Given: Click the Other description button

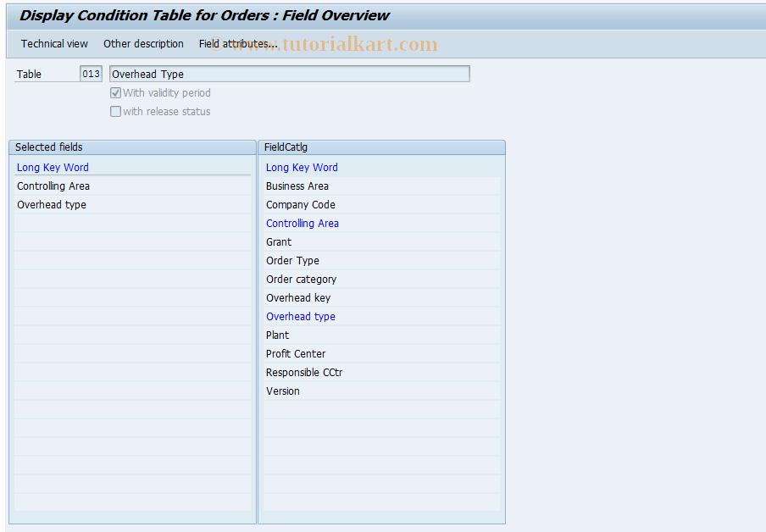Looking at the screenshot, I should (x=143, y=43).
